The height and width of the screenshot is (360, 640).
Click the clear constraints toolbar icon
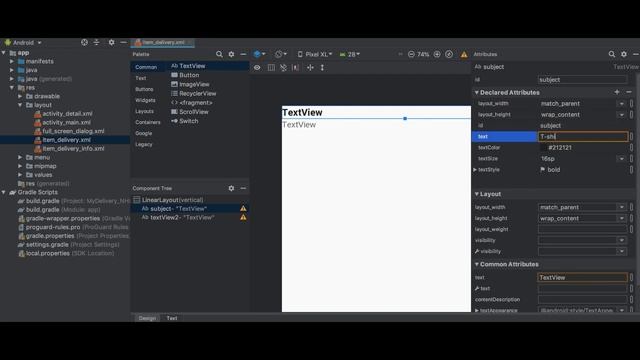pos(283,68)
